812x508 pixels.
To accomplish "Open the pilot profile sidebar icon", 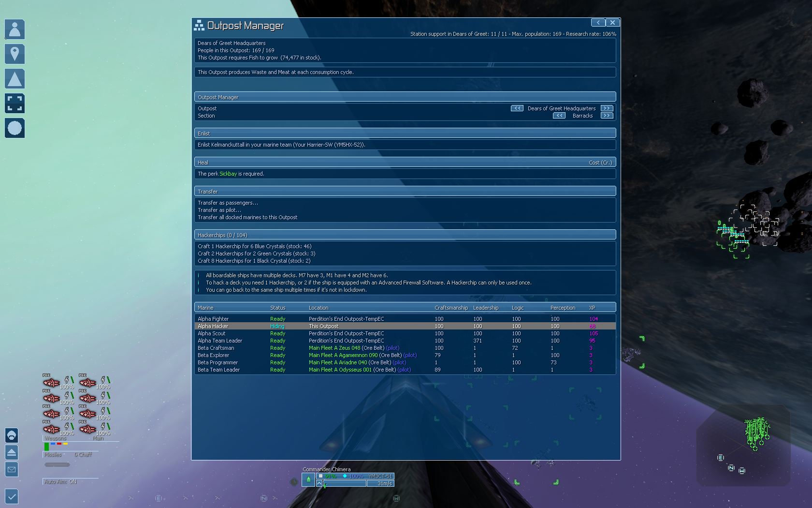I will coord(14,30).
